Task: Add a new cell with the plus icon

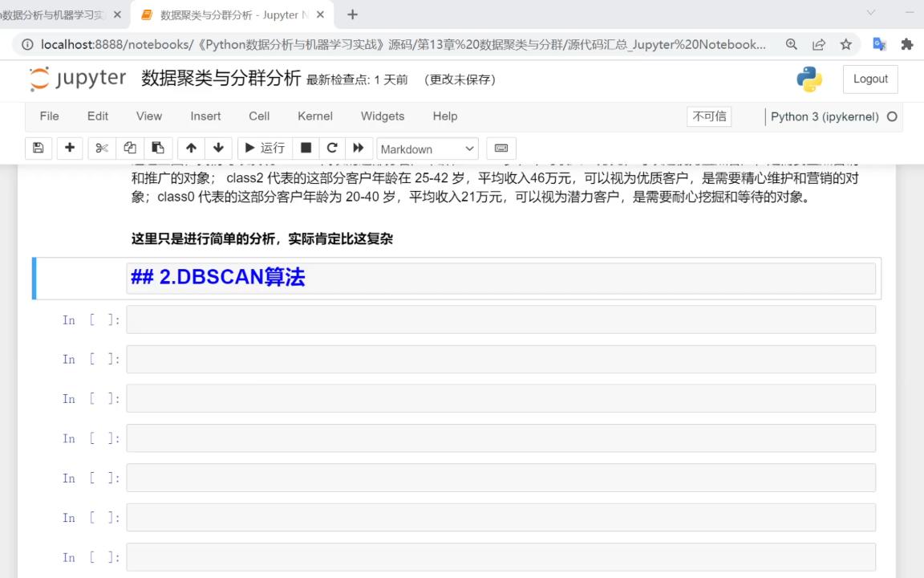Action: tap(69, 148)
